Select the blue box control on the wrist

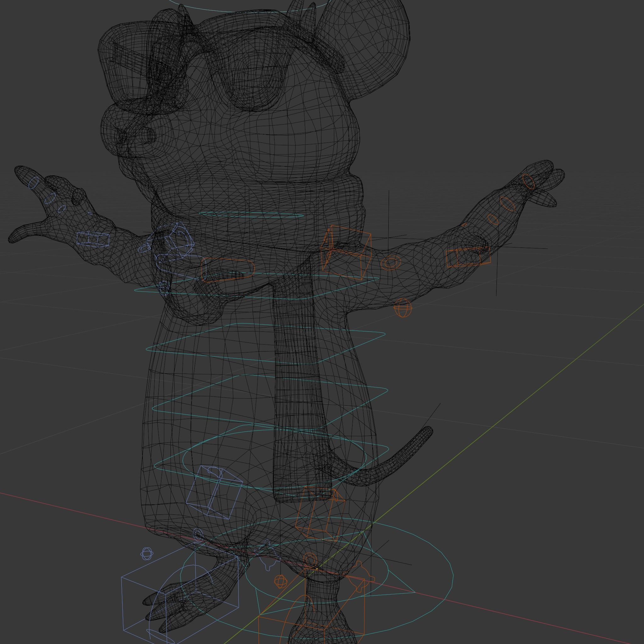click(93, 239)
